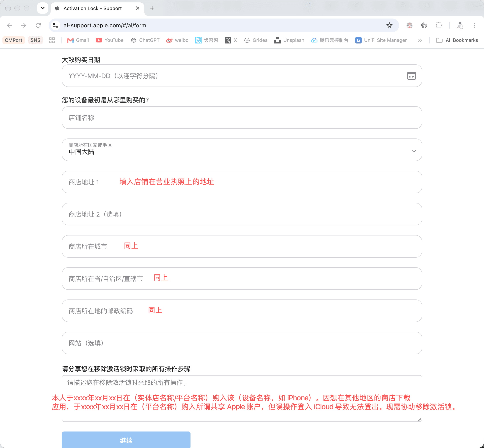
Task: Click the address bar URL
Action: pos(105,25)
